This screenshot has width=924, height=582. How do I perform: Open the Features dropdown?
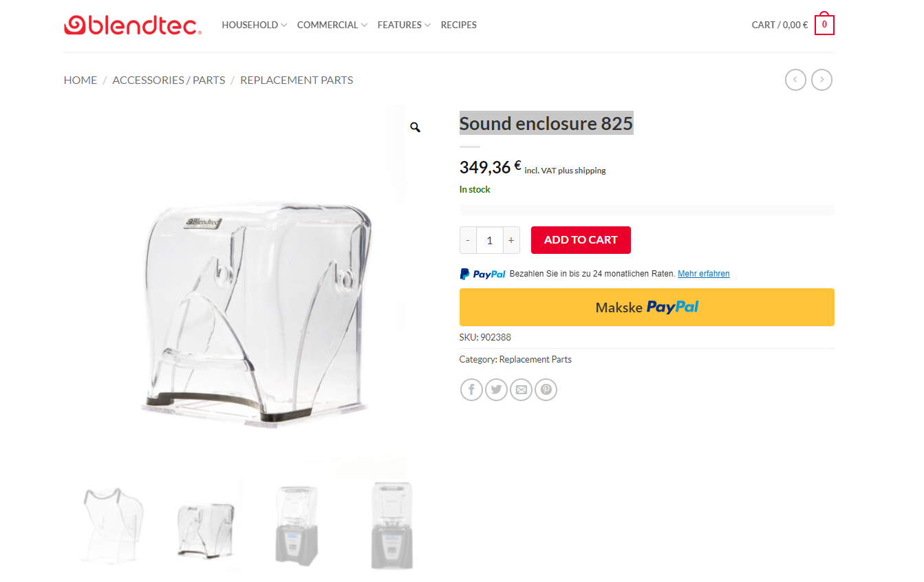coord(404,25)
